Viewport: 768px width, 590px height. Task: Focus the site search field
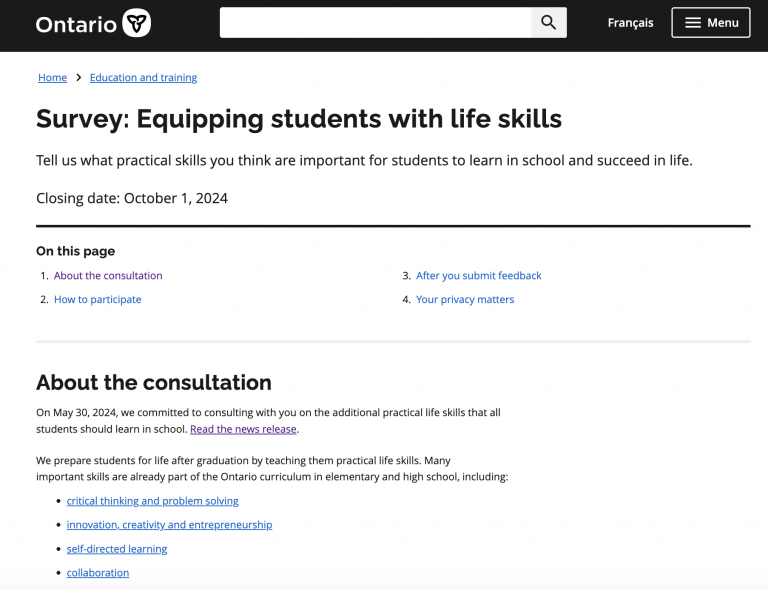[x=375, y=23]
